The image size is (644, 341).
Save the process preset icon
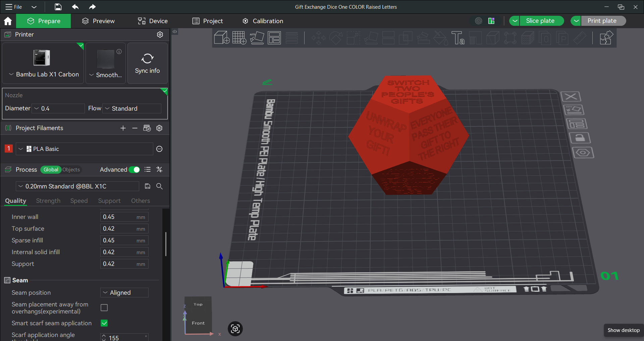[148, 186]
